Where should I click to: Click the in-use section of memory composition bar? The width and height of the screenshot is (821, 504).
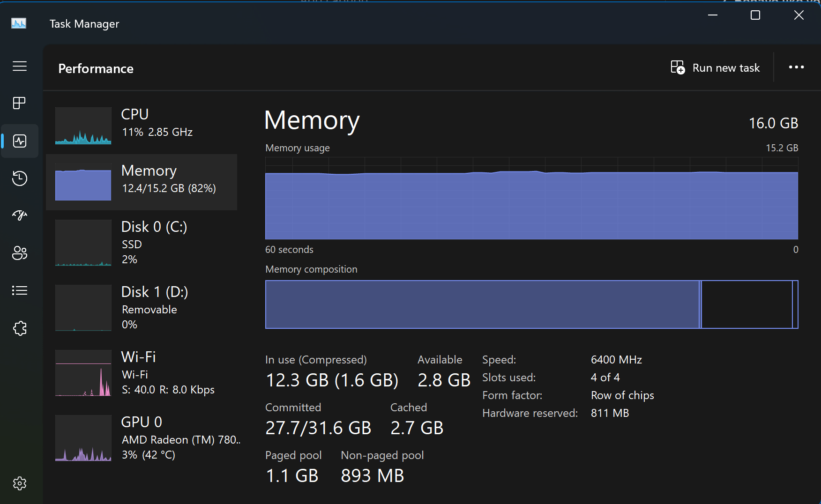pos(482,304)
